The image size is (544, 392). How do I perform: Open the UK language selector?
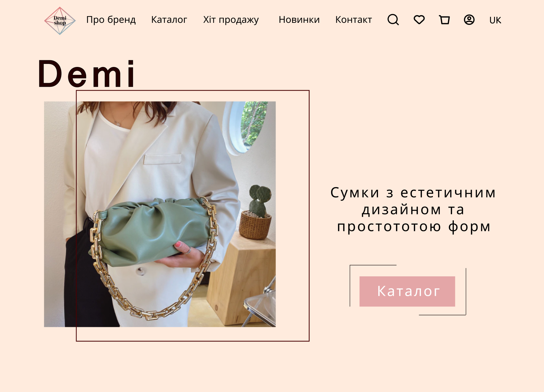click(495, 20)
